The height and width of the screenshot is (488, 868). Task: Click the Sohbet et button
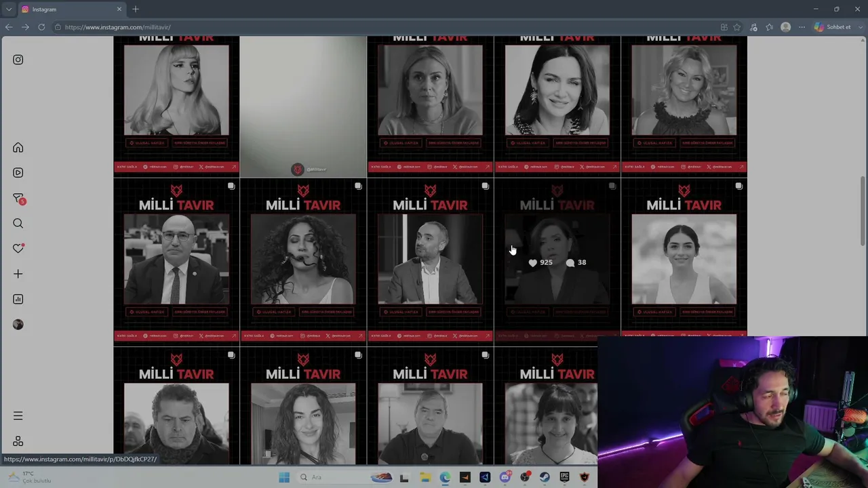[833, 27]
